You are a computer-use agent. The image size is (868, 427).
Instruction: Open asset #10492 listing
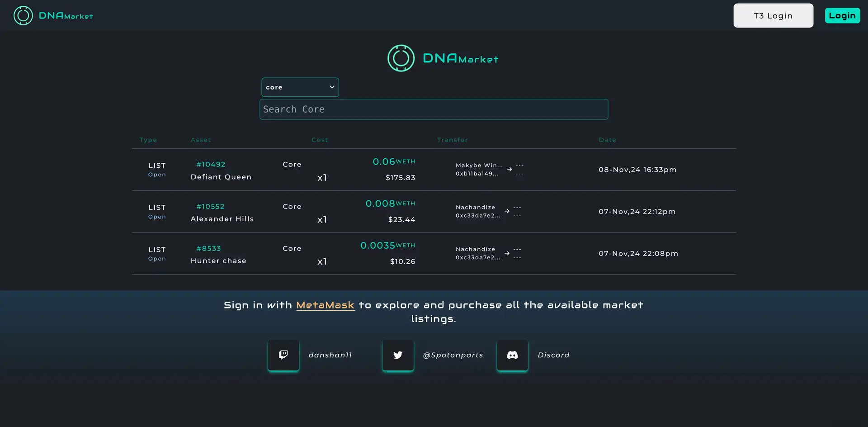[x=211, y=165]
